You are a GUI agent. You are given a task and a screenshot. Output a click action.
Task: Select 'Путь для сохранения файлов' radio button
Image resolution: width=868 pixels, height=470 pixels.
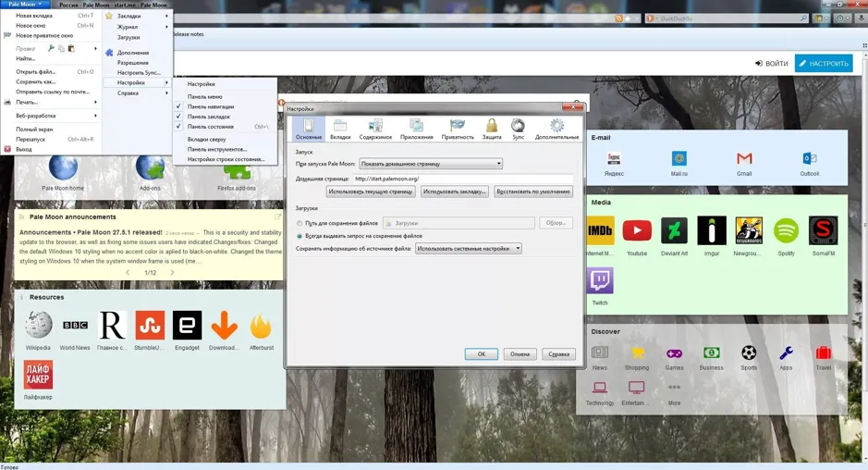tap(300, 223)
